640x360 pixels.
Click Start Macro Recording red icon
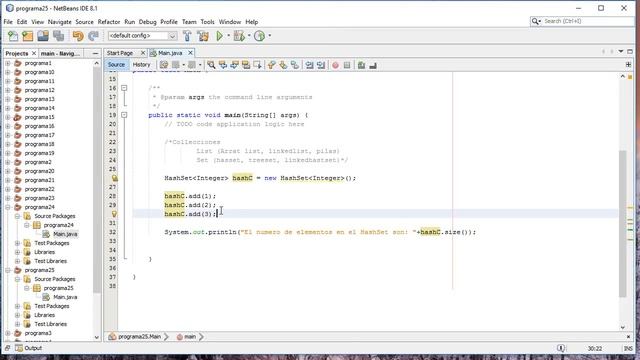335,65
